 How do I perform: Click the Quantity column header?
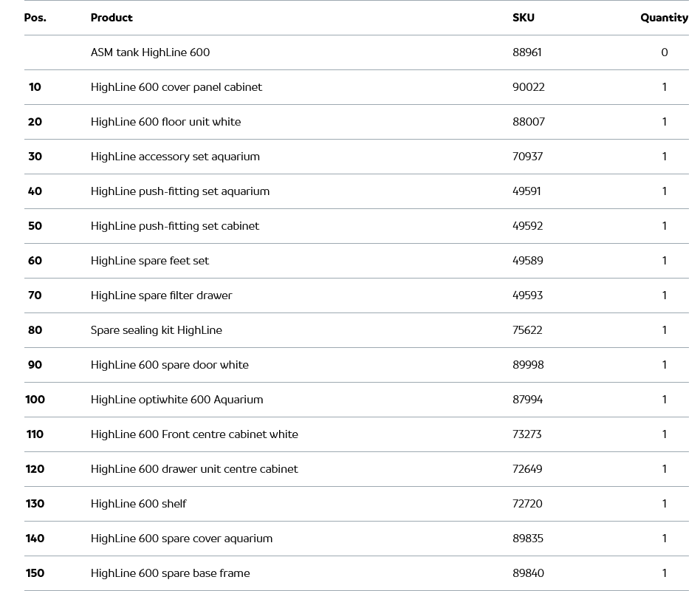pyautogui.click(x=664, y=18)
